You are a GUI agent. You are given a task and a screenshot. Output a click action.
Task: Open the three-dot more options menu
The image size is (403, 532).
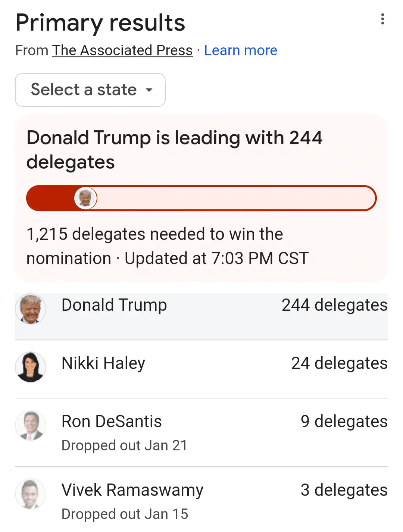(x=382, y=19)
